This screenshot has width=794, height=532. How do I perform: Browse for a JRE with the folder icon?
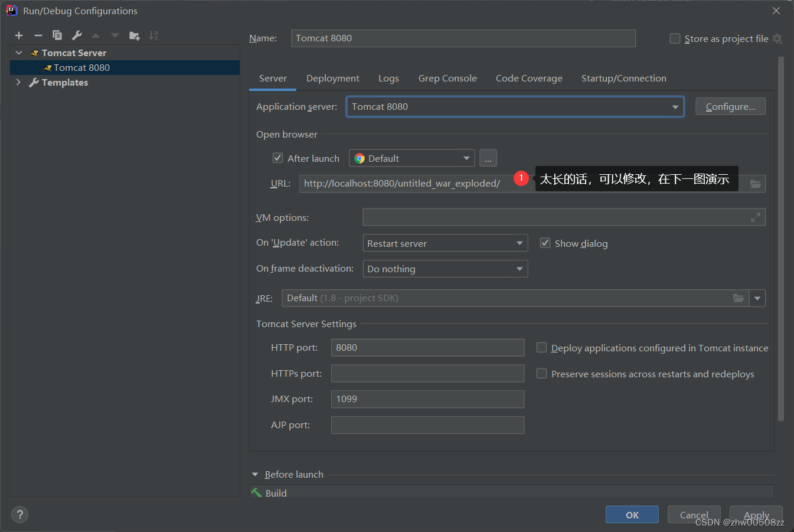pos(739,298)
